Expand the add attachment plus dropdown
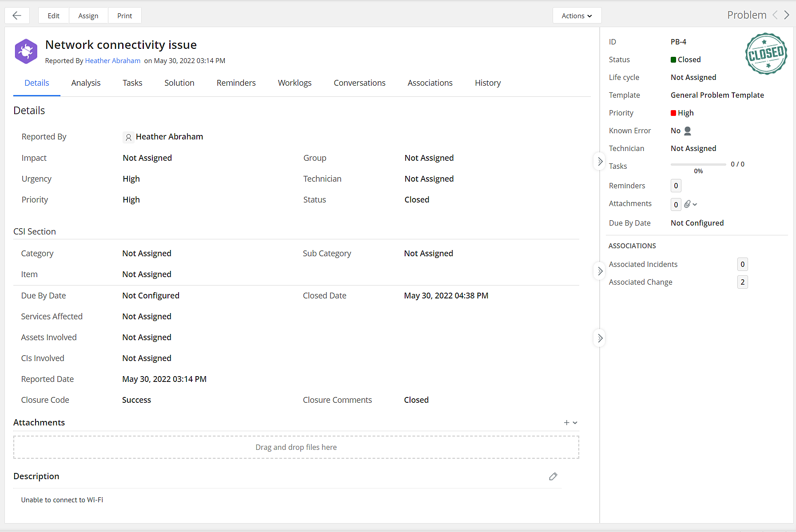This screenshot has width=796, height=532. pyautogui.click(x=570, y=423)
